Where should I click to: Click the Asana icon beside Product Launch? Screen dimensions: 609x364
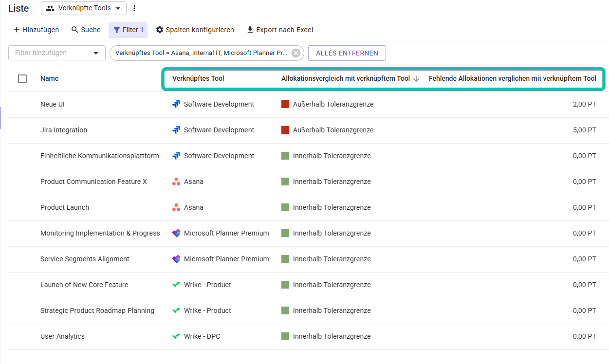(x=176, y=207)
